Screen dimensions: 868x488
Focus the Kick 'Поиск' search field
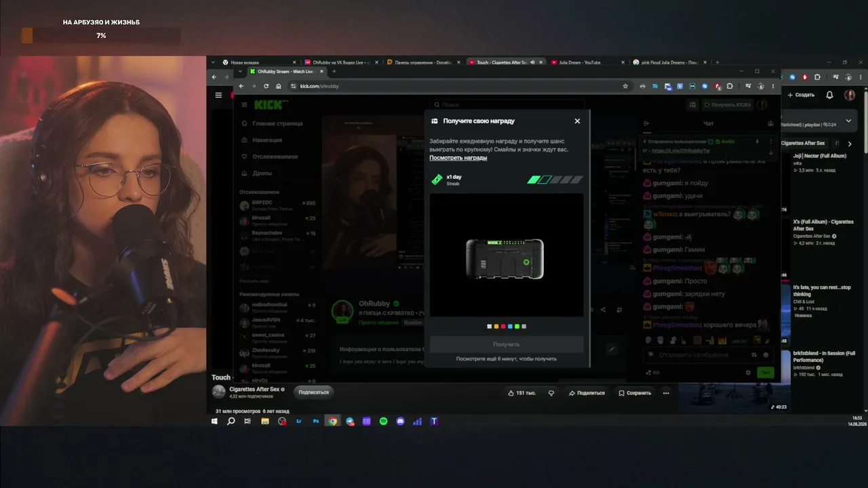[x=509, y=105]
